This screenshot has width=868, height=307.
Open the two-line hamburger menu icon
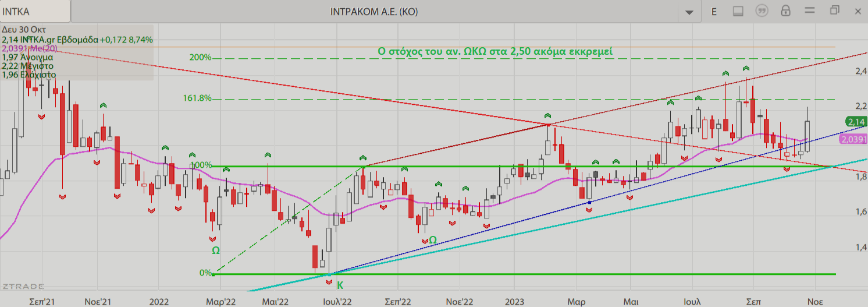(809, 10)
